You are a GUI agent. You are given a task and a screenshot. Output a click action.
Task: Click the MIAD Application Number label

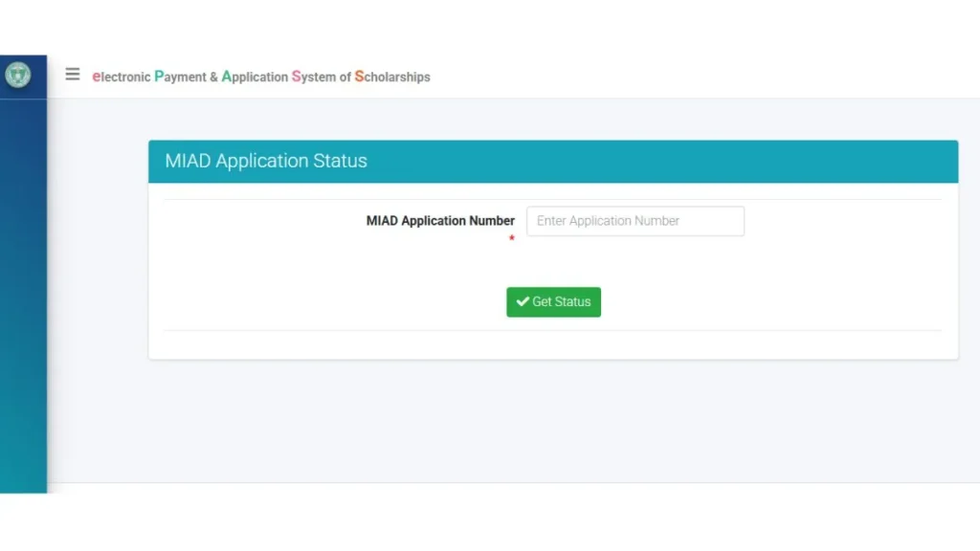pyautogui.click(x=440, y=221)
